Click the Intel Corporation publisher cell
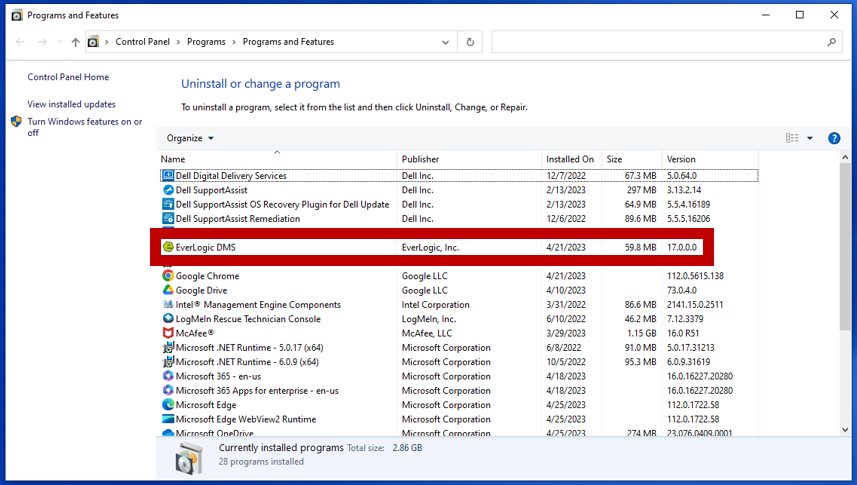The width and height of the screenshot is (857, 485). point(436,304)
